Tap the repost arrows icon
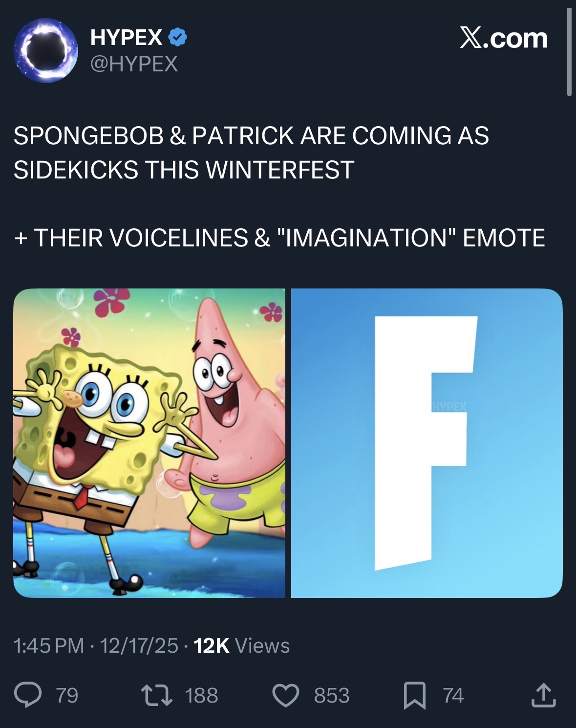This screenshot has height=728, width=576. pos(156,695)
